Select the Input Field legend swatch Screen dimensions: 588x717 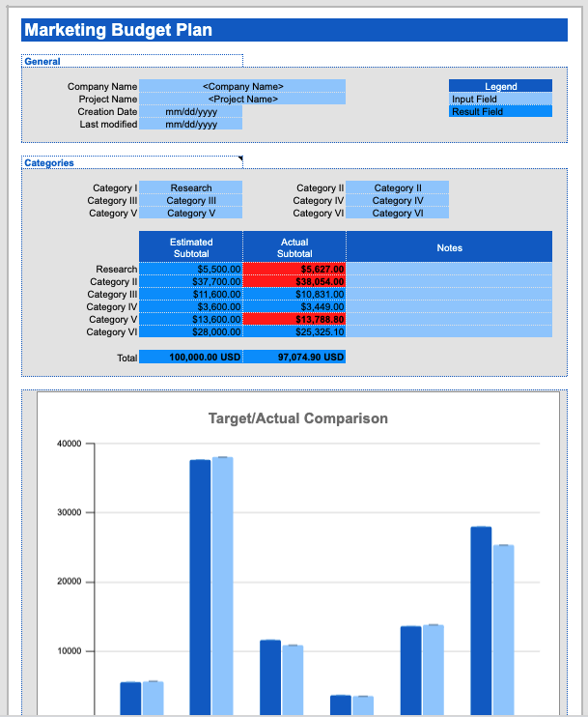pyautogui.click(x=500, y=99)
